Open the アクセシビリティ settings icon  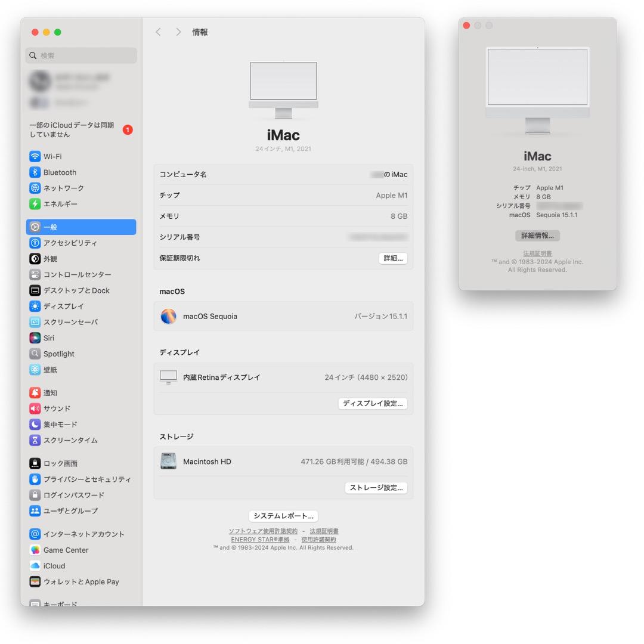[34, 243]
